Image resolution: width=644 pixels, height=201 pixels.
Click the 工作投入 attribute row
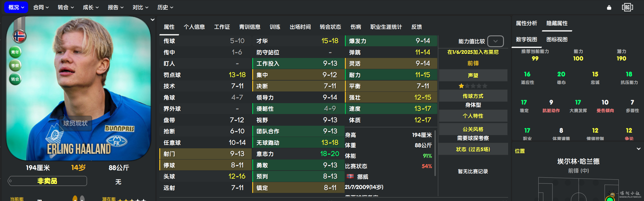298,64
